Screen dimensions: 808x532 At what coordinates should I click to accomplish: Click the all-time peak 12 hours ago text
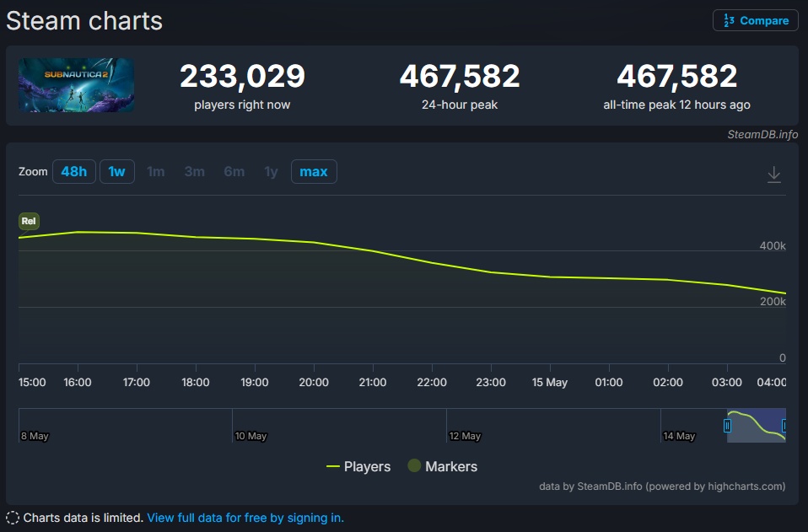point(676,105)
